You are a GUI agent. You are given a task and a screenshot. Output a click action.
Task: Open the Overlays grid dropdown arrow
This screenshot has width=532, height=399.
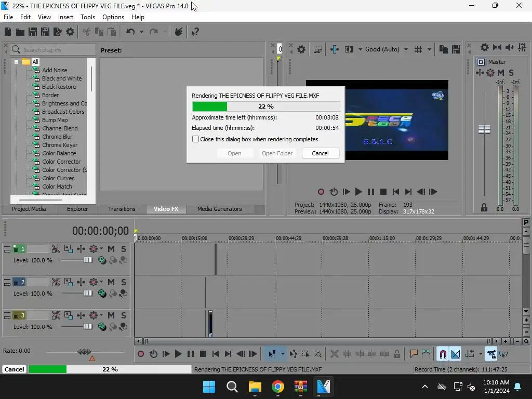[429, 49]
